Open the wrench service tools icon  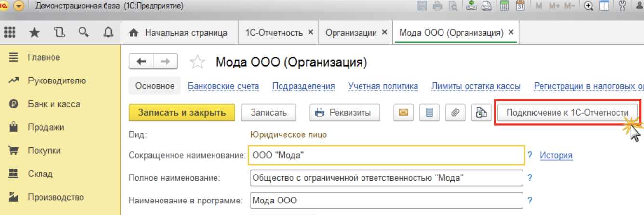pos(622,6)
